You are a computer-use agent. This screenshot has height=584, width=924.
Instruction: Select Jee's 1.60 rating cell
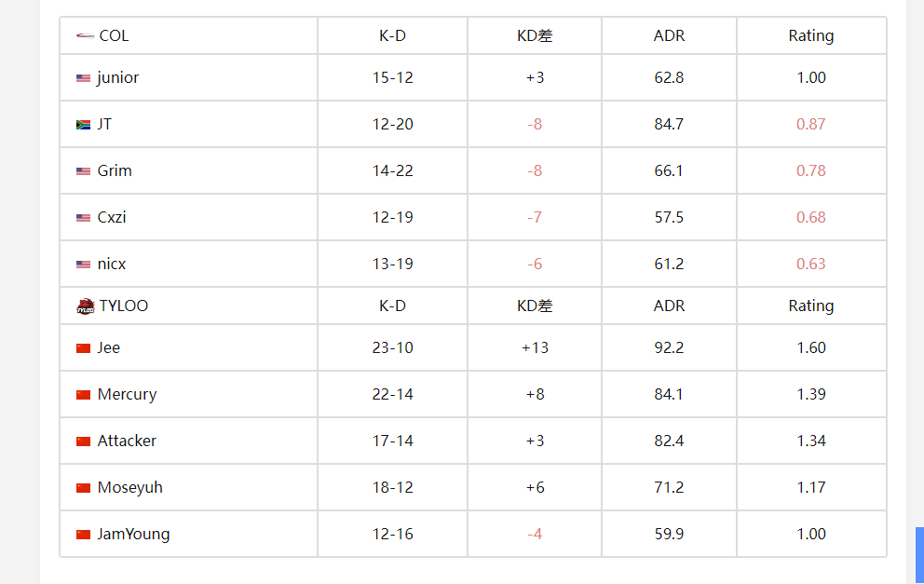(811, 347)
